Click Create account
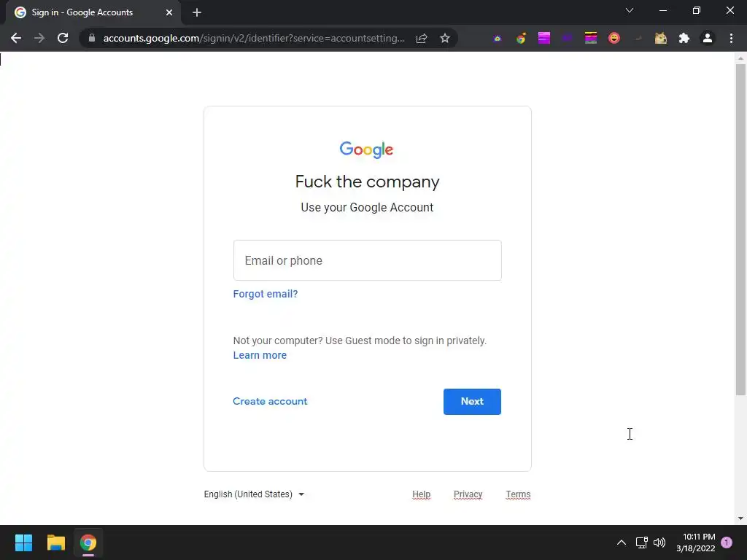This screenshot has width=747, height=560. (x=270, y=402)
